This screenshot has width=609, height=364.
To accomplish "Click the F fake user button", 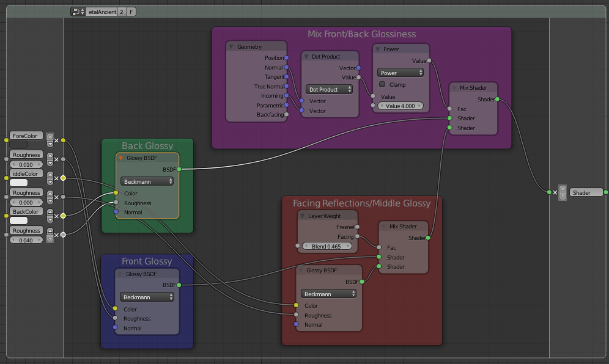I will pos(131,12).
